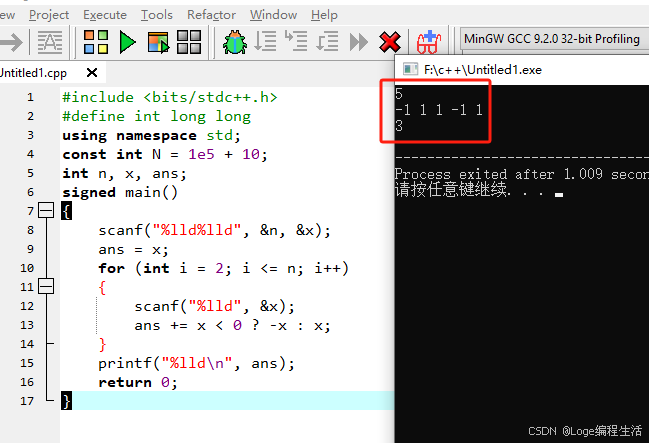The width and height of the screenshot is (649, 443).
Task: Click the closing brace on line 17
Action: click(66, 401)
